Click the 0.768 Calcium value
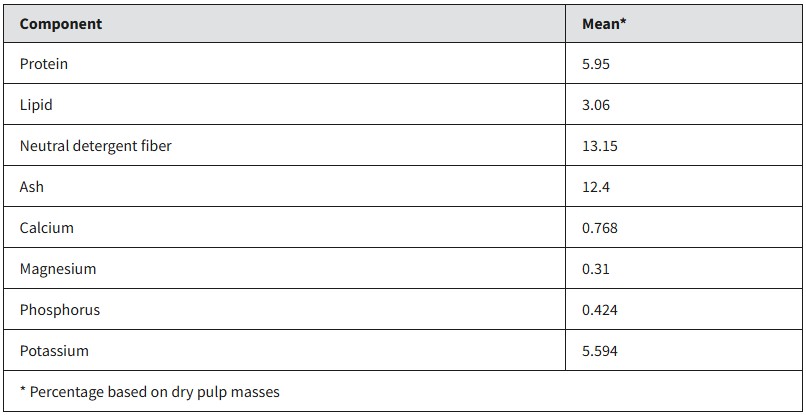 [600, 228]
